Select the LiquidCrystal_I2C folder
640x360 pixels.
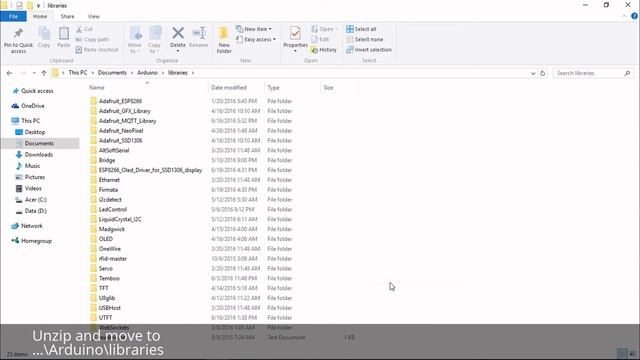[120, 219]
